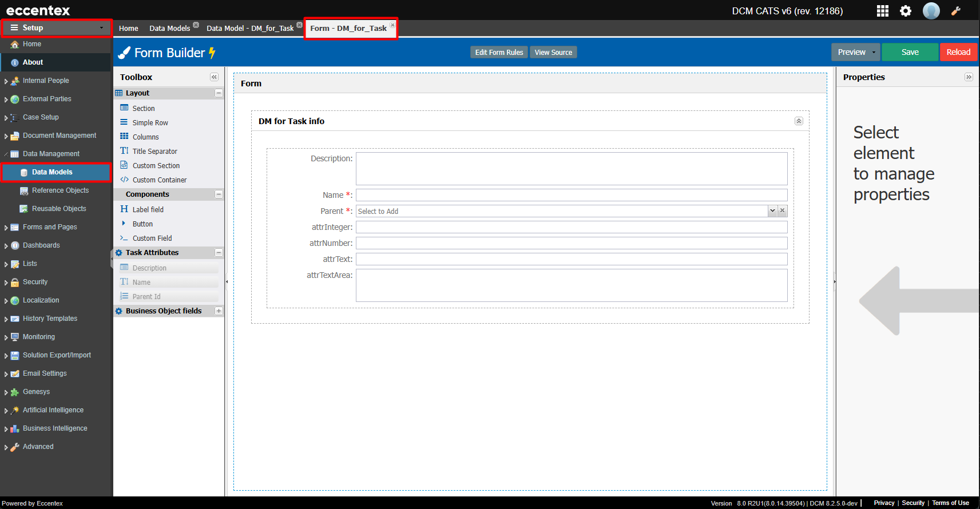Click the Label field H icon
980x509 pixels.
(x=124, y=209)
